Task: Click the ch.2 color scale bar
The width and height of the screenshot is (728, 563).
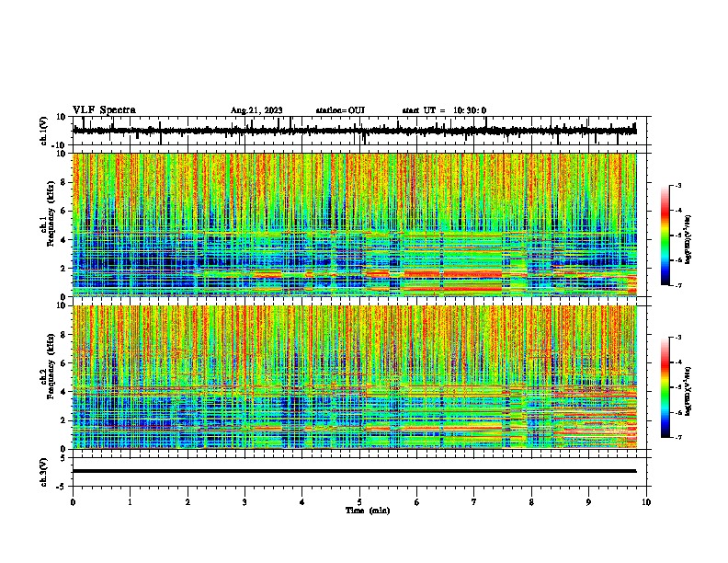Action: 665,387
